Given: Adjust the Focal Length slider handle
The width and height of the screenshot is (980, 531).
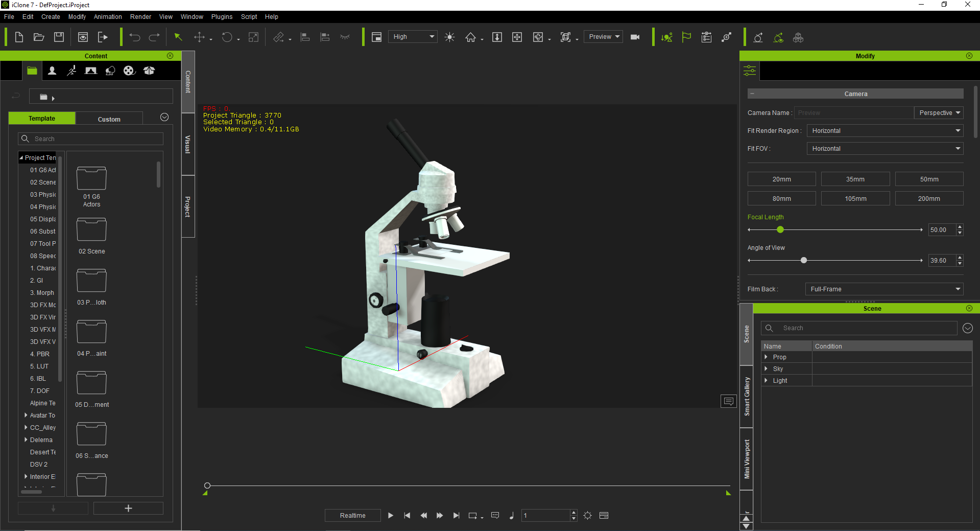Looking at the screenshot, I should point(780,230).
